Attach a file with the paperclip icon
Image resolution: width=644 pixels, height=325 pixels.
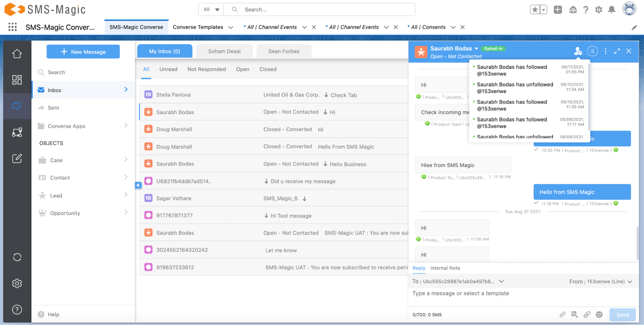(587, 315)
